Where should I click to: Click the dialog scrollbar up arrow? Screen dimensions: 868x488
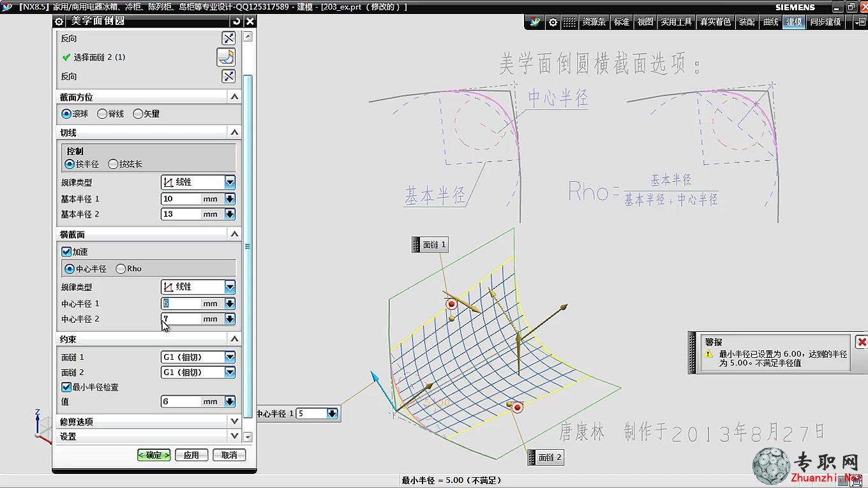tap(248, 37)
